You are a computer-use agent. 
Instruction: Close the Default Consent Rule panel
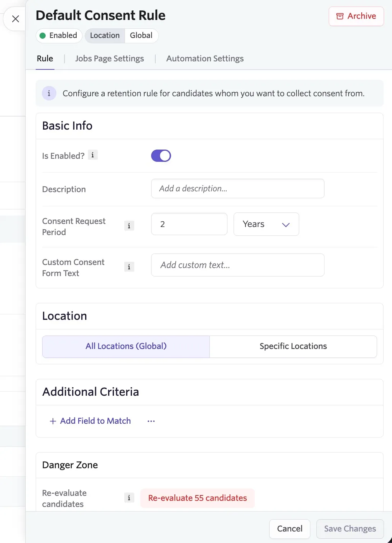coord(15,19)
